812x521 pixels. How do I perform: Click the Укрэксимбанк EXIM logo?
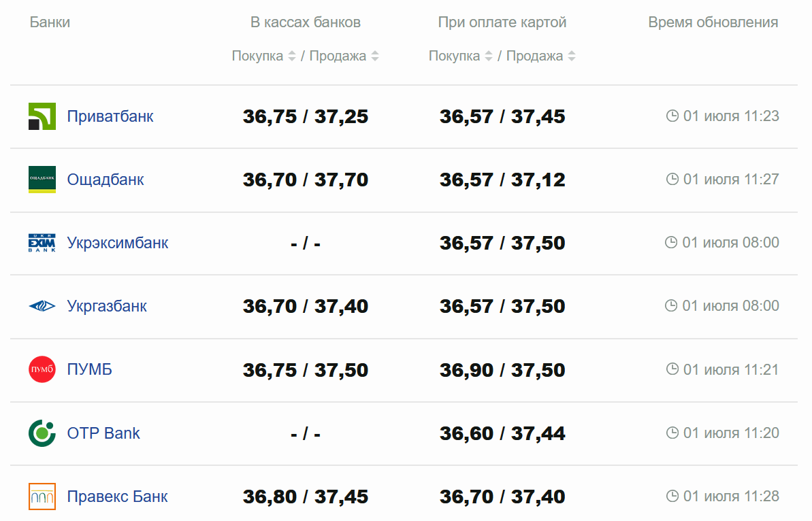(x=42, y=243)
